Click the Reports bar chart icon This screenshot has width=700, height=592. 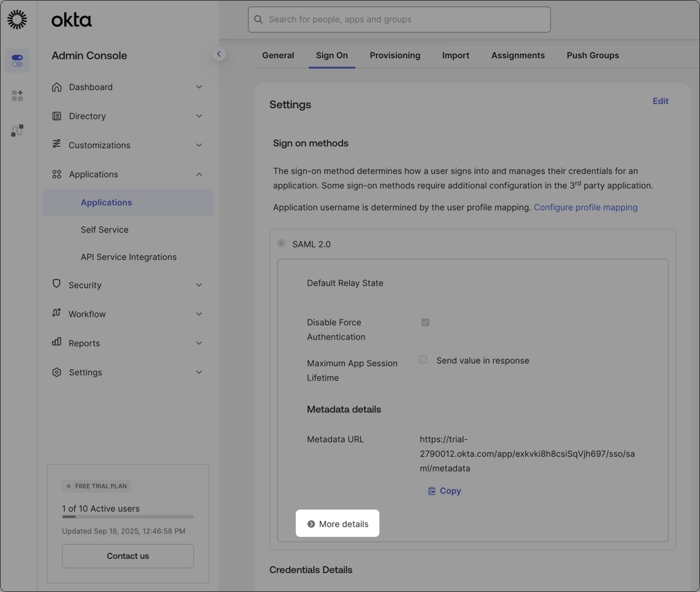pyautogui.click(x=57, y=342)
